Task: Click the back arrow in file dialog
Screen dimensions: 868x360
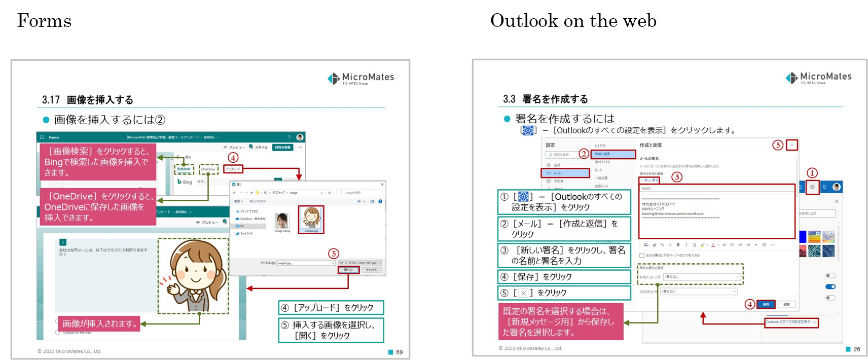Action: tap(234, 193)
